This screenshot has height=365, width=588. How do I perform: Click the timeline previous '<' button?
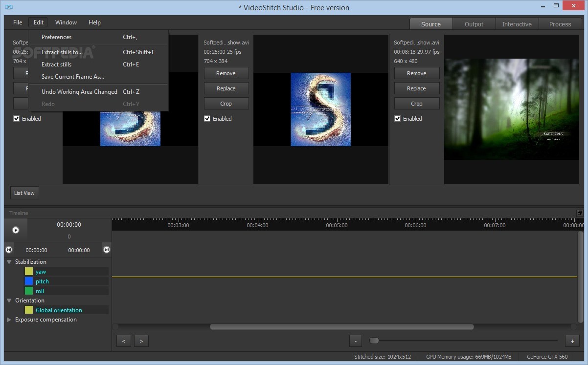[124, 341]
